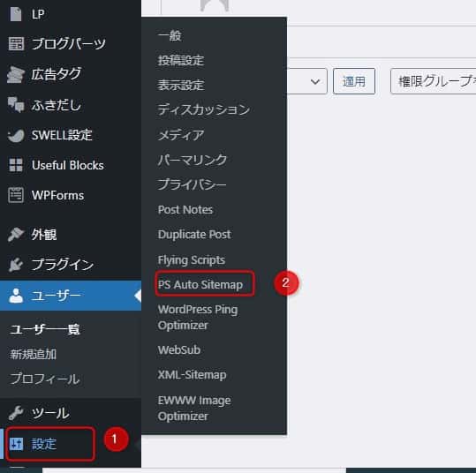Click the 外観 paintbrush icon

point(16,235)
